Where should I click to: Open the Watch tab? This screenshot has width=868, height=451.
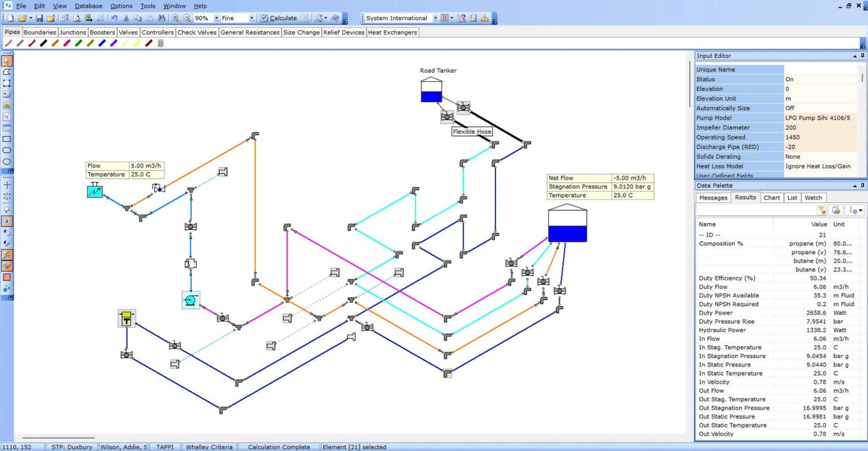point(813,198)
